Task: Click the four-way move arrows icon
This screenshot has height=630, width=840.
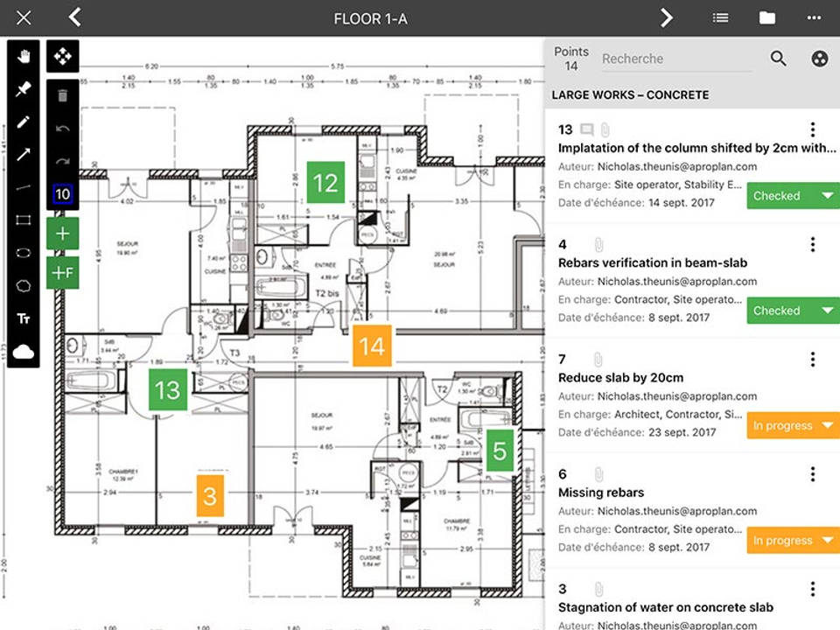Action: [x=63, y=57]
